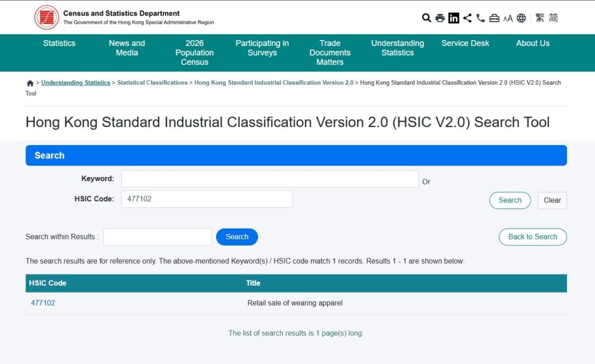
Task: Click Back to Search button
Action: 532,237
